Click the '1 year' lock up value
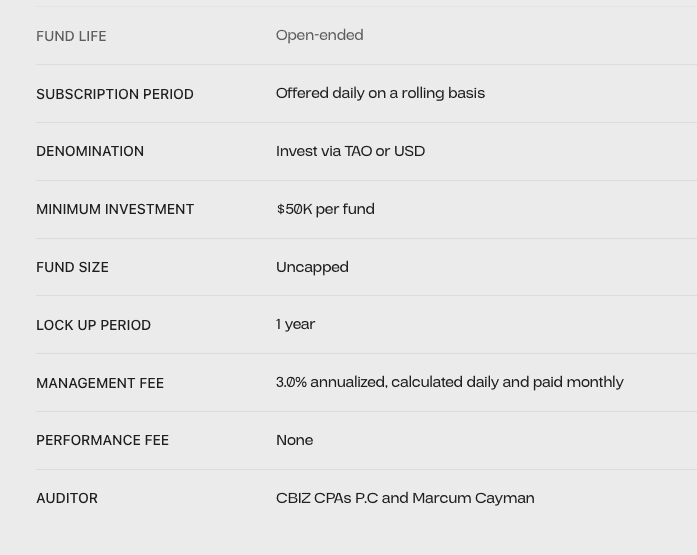Image resolution: width=697 pixels, height=555 pixels. (295, 324)
